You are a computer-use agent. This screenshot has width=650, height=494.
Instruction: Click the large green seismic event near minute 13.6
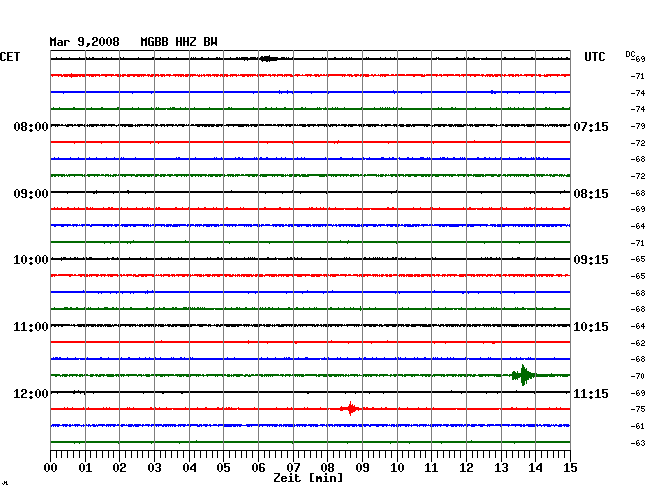point(523,375)
